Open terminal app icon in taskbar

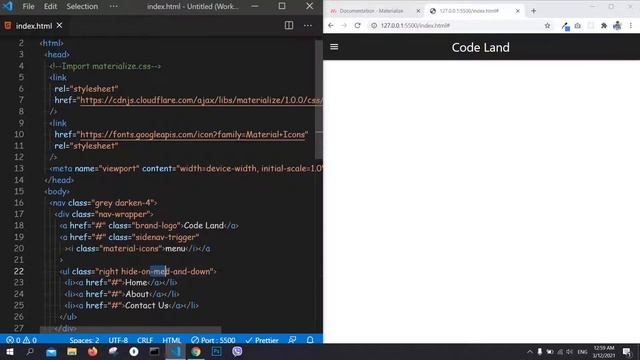pyautogui.click(x=154, y=352)
